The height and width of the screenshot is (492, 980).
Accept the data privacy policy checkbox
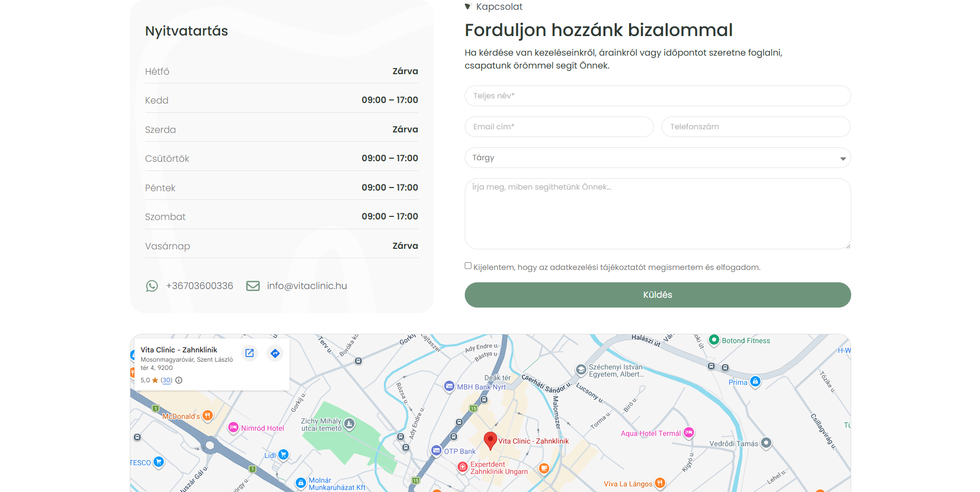coord(468,266)
